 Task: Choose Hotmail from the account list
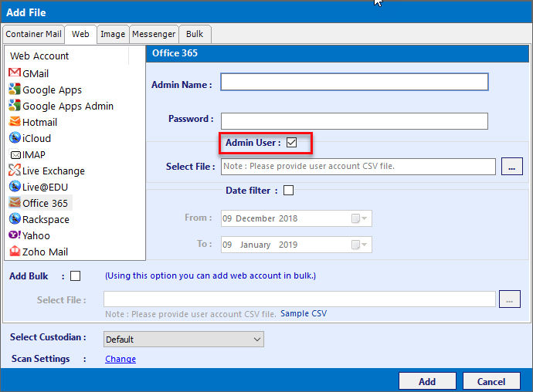tap(39, 122)
